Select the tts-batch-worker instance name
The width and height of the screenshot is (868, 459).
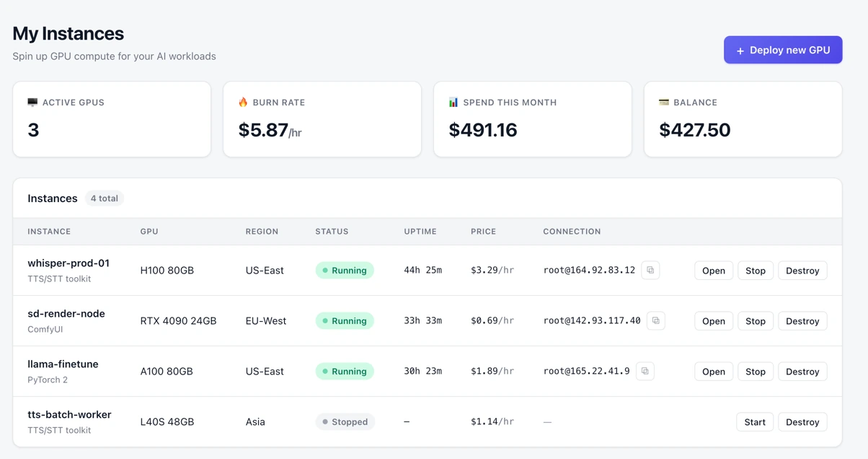point(69,415)
